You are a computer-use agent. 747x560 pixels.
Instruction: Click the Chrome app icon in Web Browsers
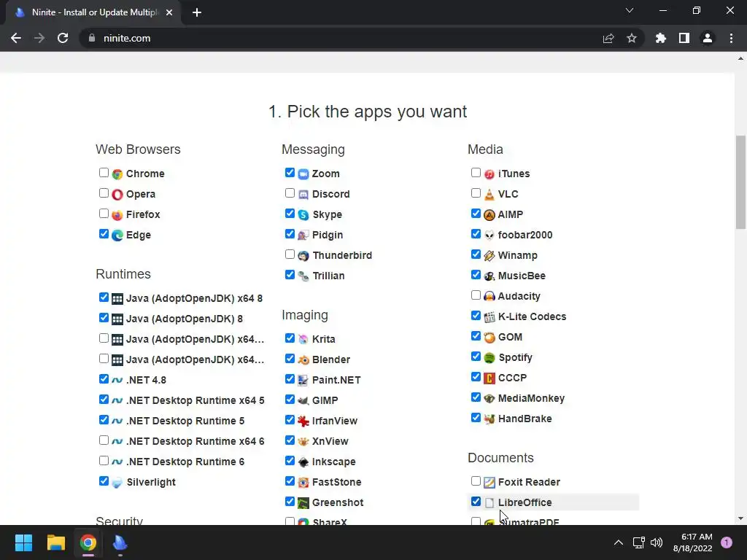tap(117, 174)
